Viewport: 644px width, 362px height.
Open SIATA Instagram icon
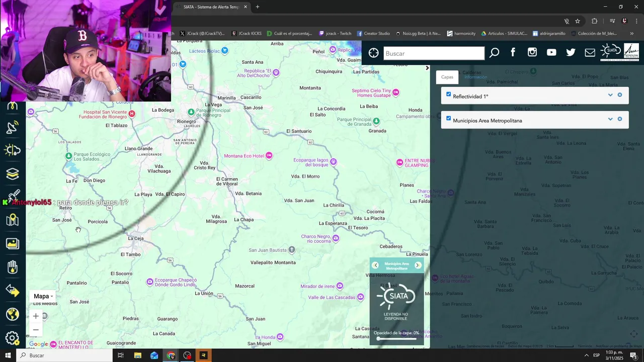[532, 52]
